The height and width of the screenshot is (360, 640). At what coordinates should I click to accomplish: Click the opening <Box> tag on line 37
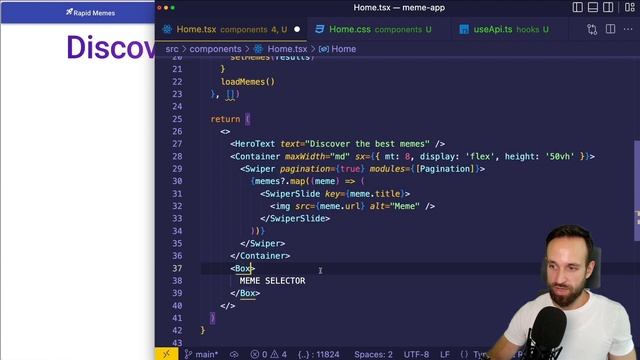click(242, 268)
